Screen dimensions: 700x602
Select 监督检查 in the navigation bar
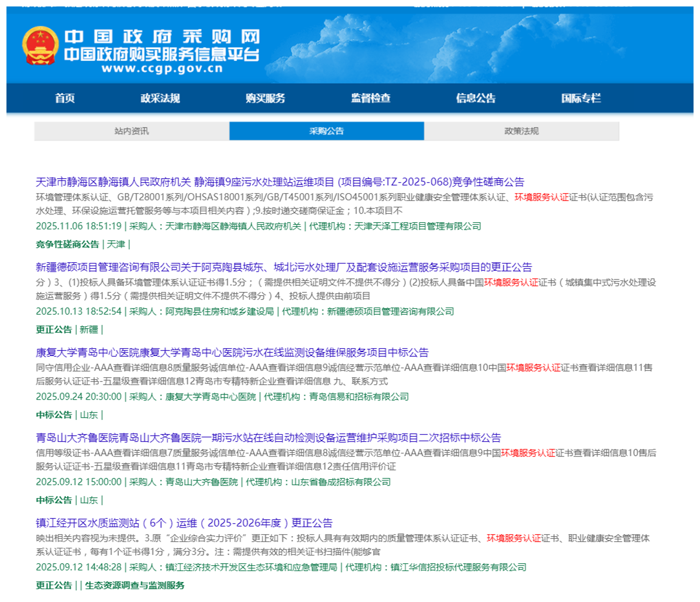pos(370,98)
